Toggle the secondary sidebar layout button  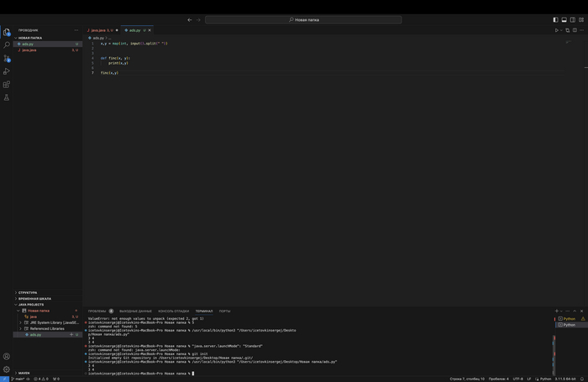point(572,19)
